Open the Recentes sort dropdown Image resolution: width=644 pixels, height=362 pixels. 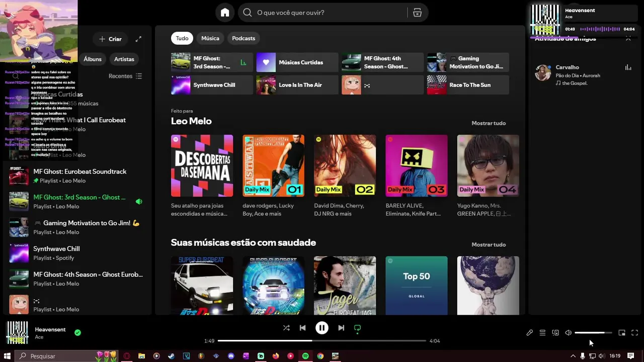pos(125,76)
